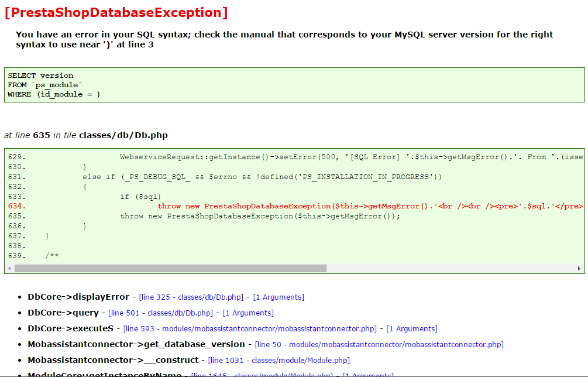The width and height of the screenshot is (588, 377).
Task: Click the code box scroll-right arrow
Action: tap(579, 268)
